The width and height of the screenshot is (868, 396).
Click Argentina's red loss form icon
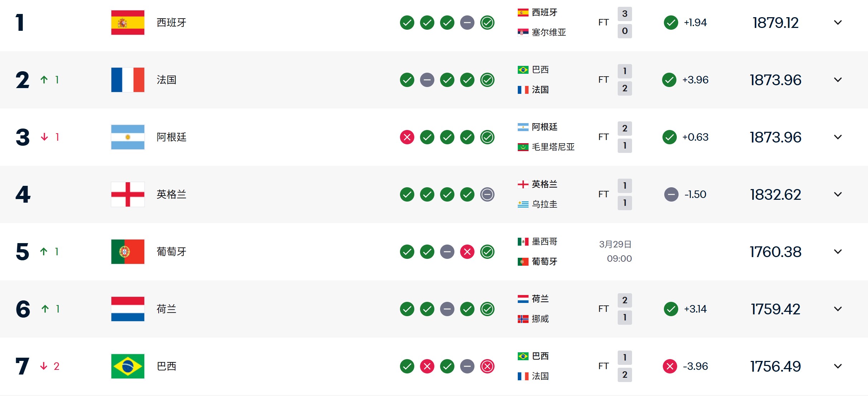(x=407, y=137)
